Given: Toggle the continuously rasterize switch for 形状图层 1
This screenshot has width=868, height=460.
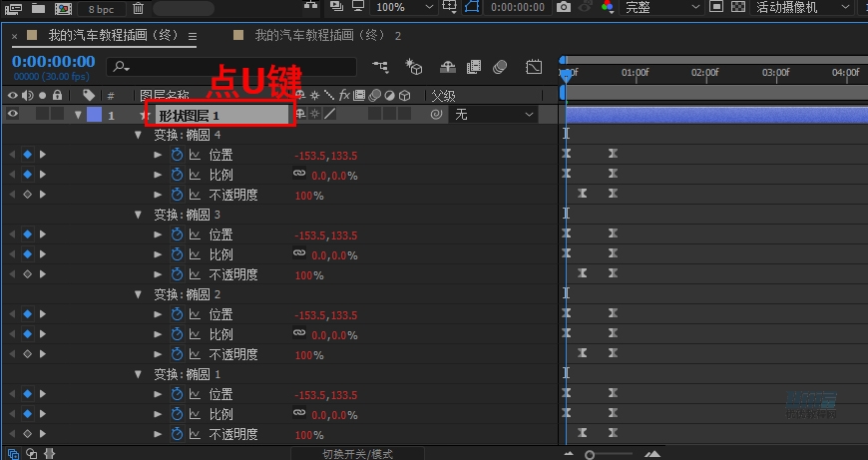Looking at the screenshot, I should [x=315, y=114].
